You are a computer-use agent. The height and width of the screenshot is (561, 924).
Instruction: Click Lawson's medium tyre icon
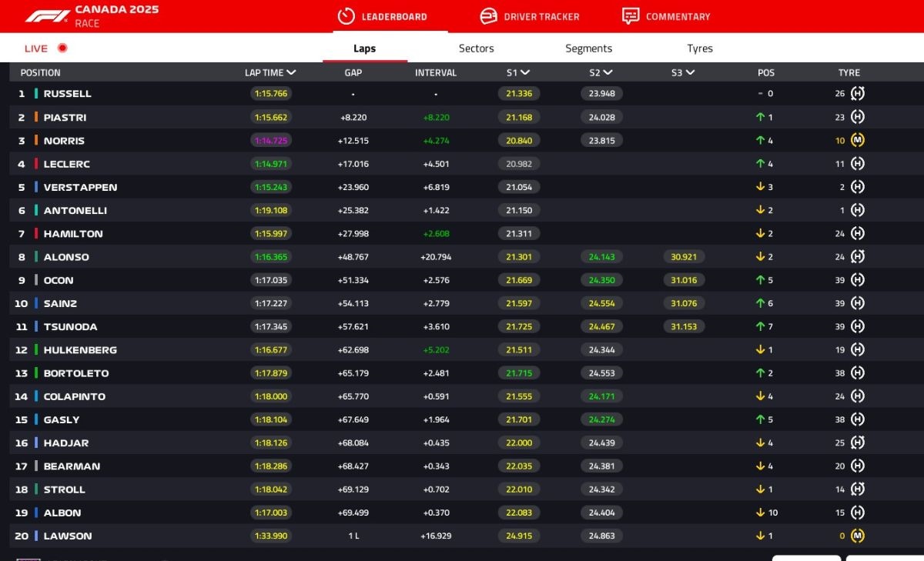pyautogui.click(x=857, y=536)
